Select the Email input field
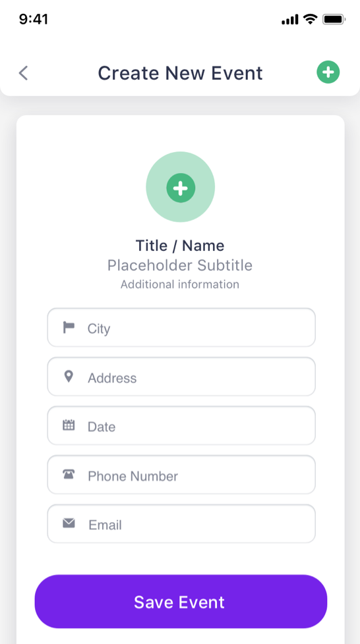 pos(181,523)
